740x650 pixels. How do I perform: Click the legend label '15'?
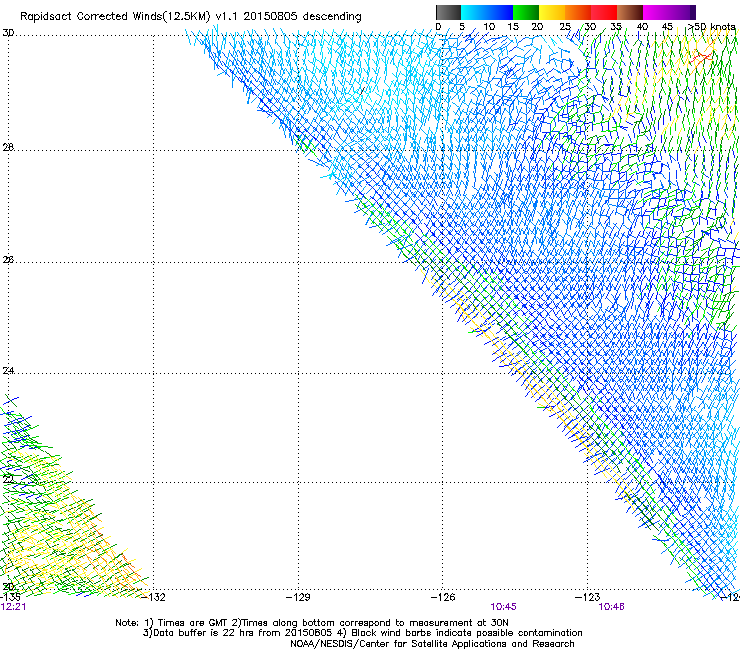click(513, 27)
